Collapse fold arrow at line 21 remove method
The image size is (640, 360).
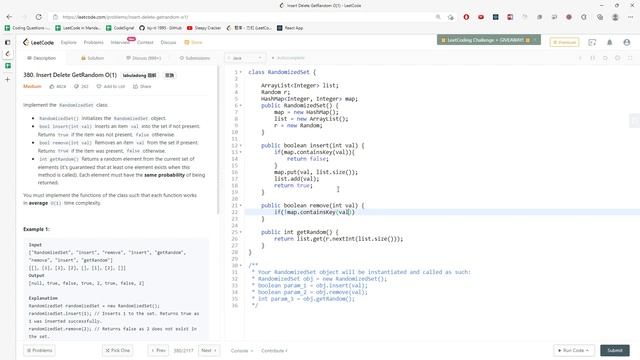pyautogui.click(x=241, y=206)
